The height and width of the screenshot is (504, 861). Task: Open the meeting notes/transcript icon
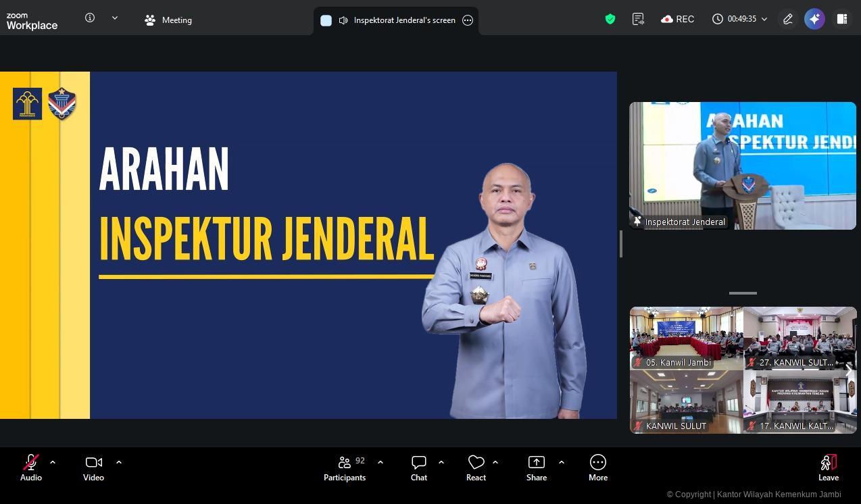[x=638, y=20]
